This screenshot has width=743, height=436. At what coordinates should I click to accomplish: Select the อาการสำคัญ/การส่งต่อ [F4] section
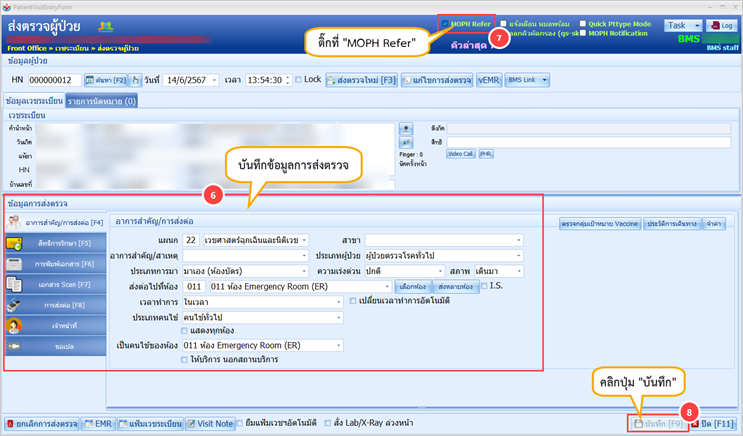click(x=56, y=222)
